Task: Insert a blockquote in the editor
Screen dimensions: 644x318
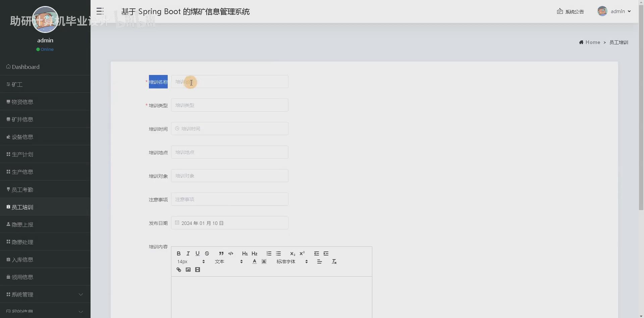Action: tap(221, 253)
